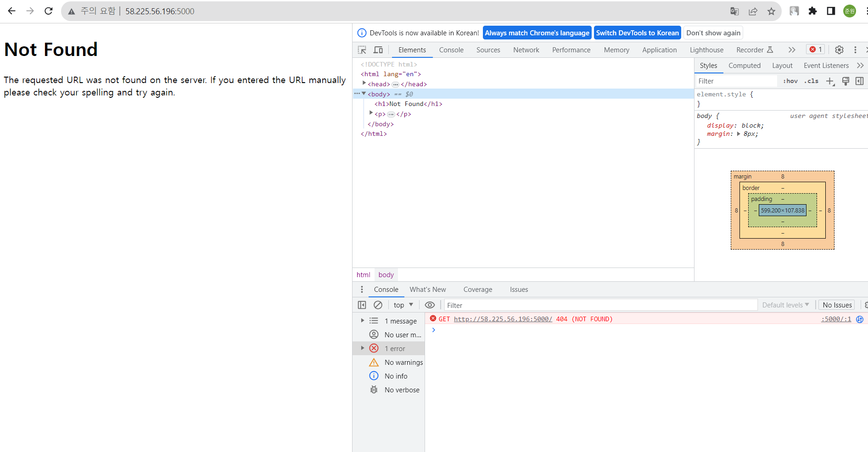This screenshot has width=868, height=452.
Task: Switch to Coverage drawer tab
Action: point(478,290)
